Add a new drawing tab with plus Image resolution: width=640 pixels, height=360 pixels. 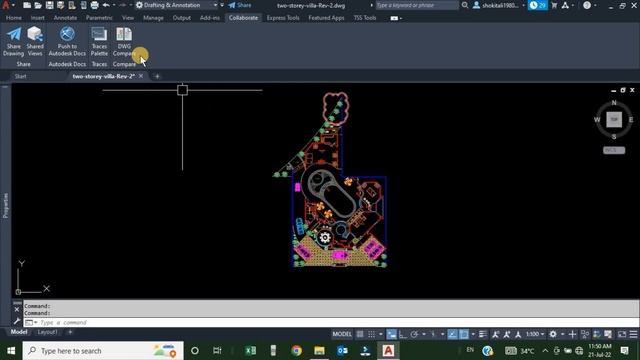coord(157,76)
